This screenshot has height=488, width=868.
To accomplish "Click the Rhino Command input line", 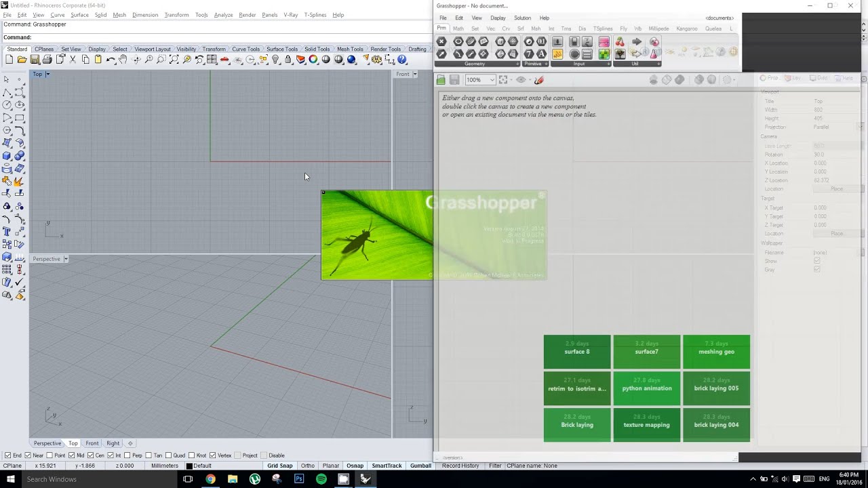I will [217, 37].
